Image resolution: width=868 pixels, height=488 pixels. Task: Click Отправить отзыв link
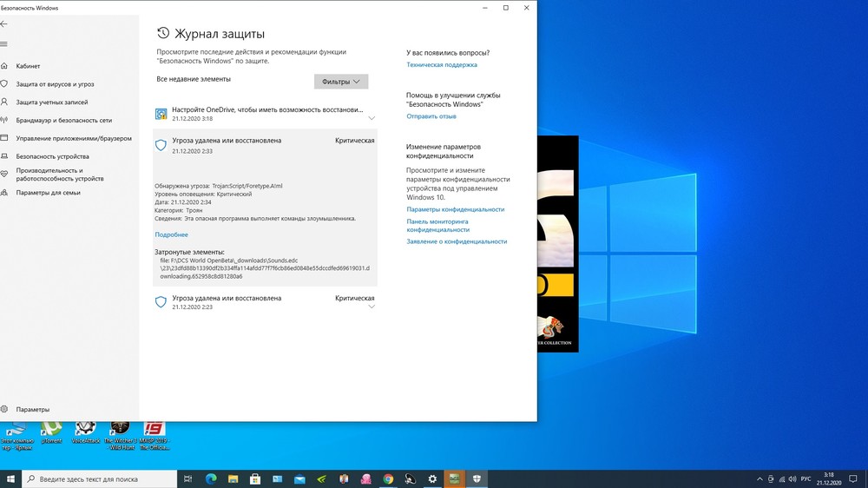pyautogui.click(x=431, y=116)
